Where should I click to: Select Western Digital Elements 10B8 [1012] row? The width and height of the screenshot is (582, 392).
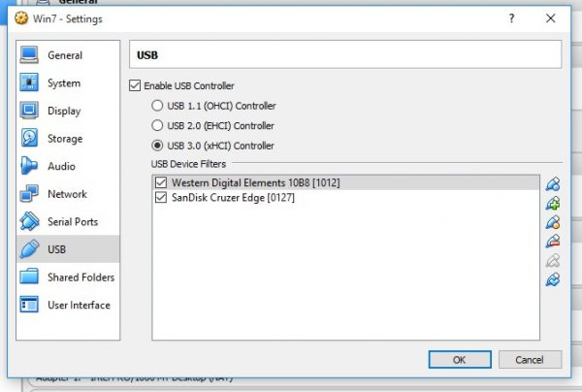click(x=346, y=182)
